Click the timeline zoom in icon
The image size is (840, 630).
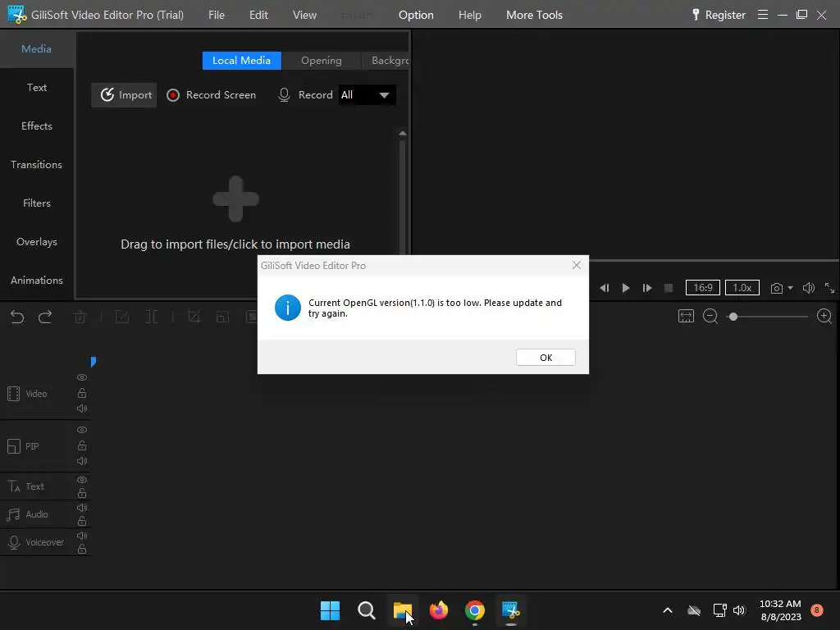[824, 316]
